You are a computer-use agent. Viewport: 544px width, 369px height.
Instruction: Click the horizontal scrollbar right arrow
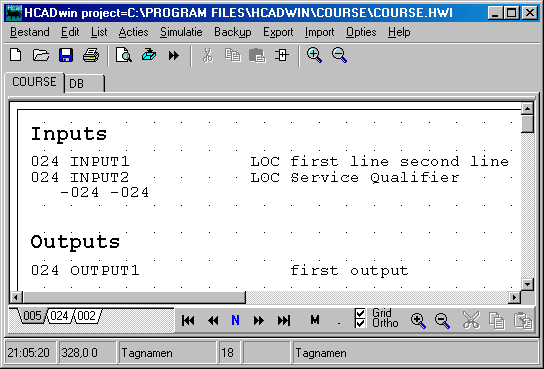click(514, 297)
